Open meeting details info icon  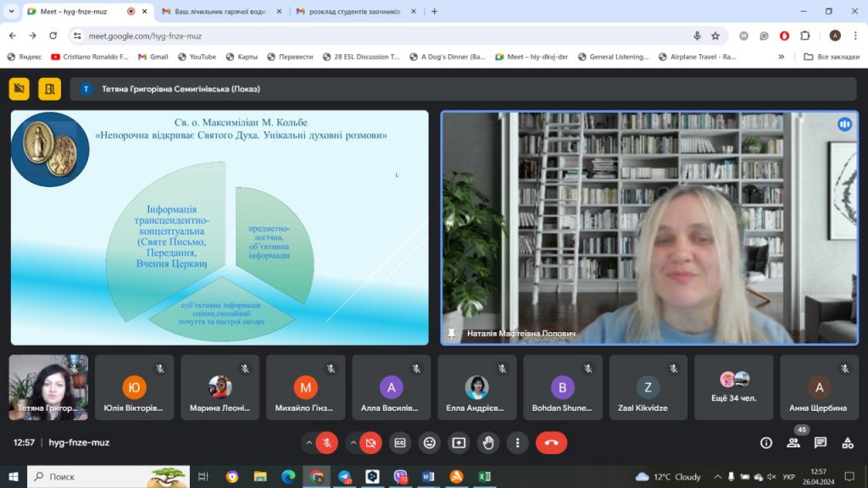pyautogui.click(x=766, y=442)
